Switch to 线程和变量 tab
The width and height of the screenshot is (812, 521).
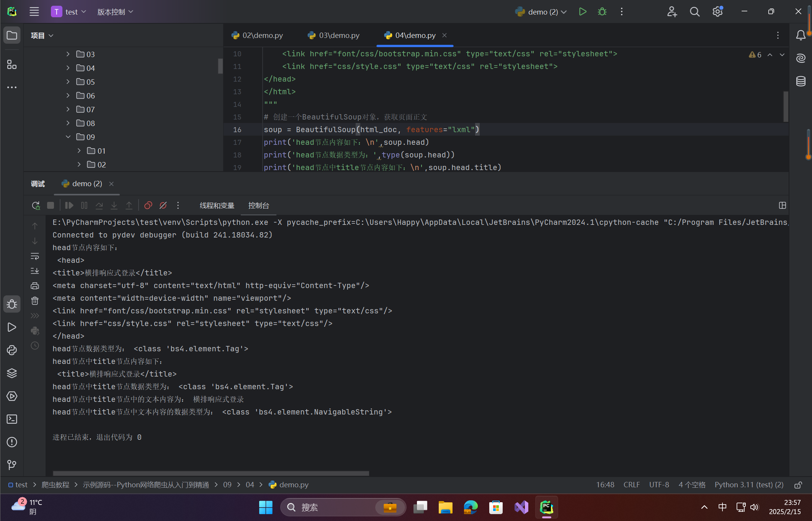click(x=217, y=206)
